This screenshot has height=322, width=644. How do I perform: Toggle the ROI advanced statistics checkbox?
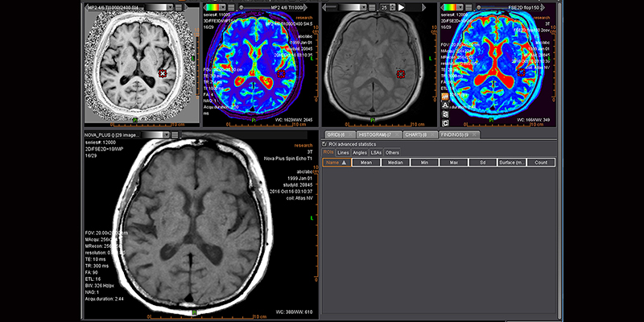pyautogui.click(x=325, y=143)
